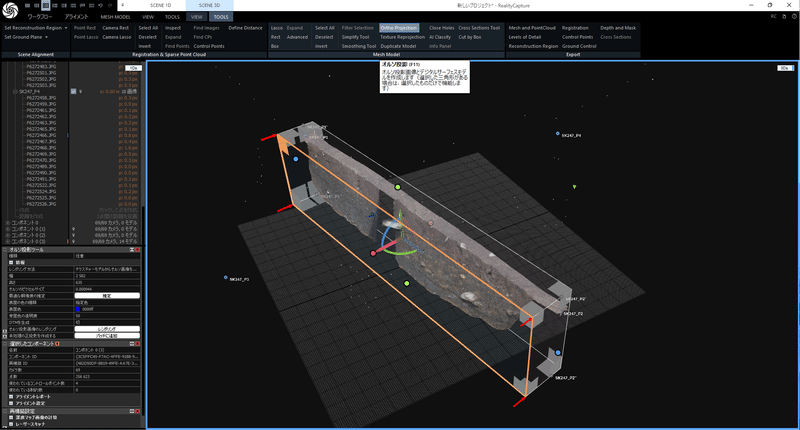Click the レンダリング render button
This screenshot has height=430, width=800.
point(107,329)
